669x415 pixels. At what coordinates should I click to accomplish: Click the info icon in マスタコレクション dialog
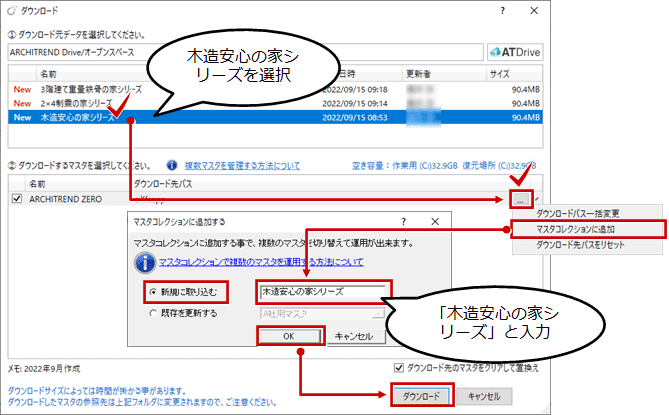pos(145,262)
